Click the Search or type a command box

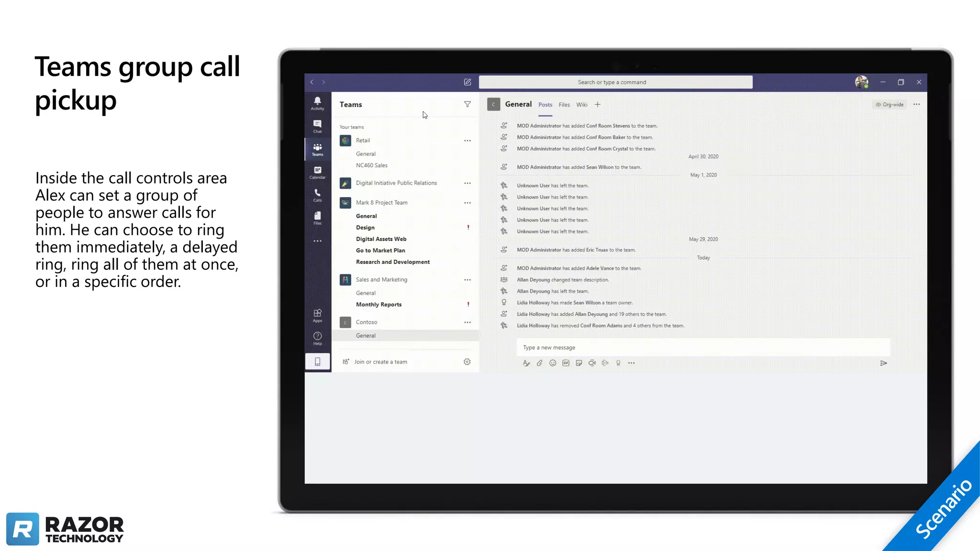coord(615,82)
